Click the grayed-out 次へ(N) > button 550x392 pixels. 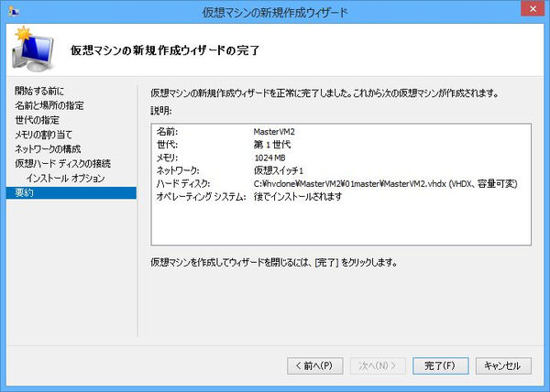378,365
